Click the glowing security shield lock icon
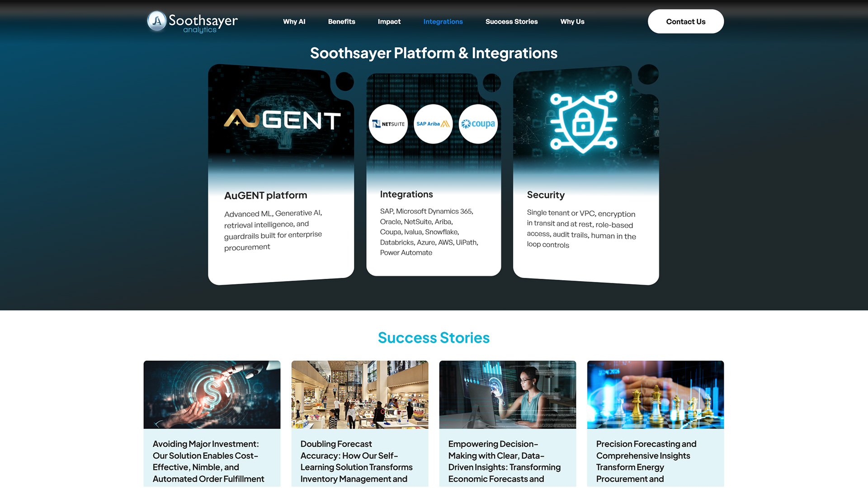 pos(583,122)
